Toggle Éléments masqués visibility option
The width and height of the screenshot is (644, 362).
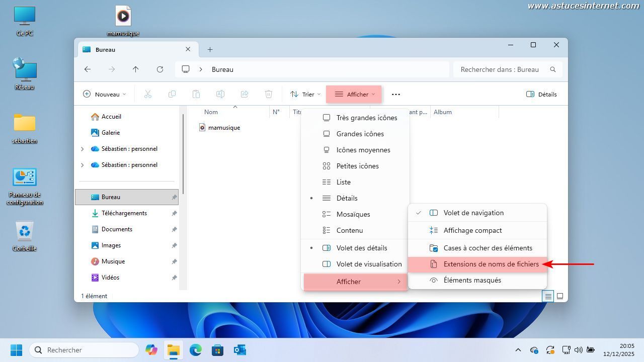(472, 280)
